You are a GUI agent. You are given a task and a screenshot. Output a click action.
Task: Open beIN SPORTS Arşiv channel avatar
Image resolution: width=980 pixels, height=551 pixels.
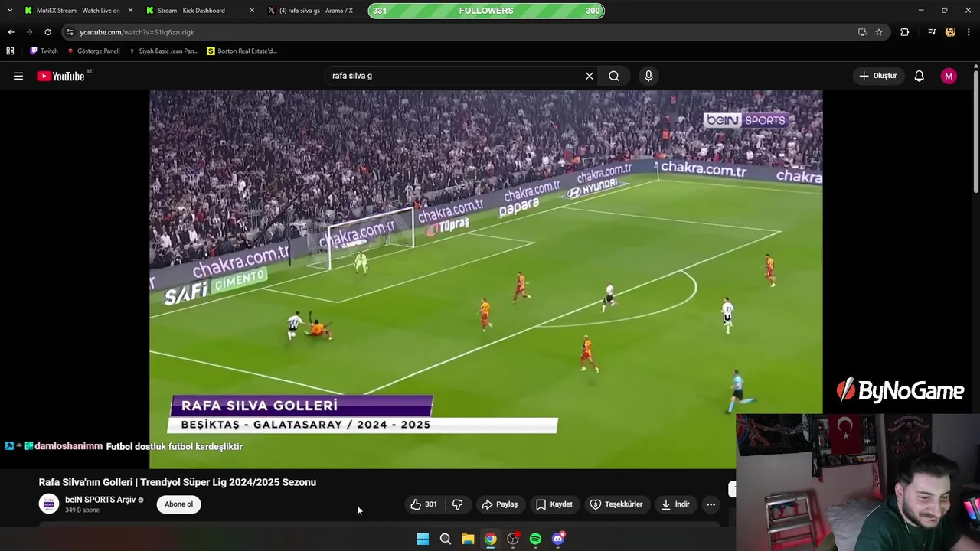point(49,504)
